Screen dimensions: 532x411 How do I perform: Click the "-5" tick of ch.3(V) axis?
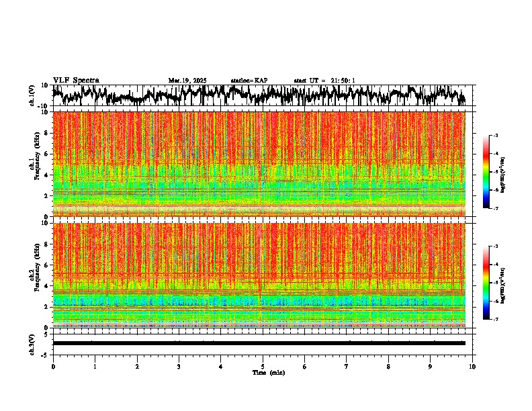45,355
